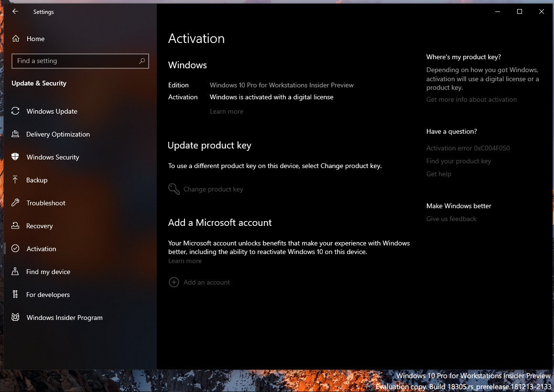
Task: Click the Where's my product key? heading
Action: (x=464, y=57)
